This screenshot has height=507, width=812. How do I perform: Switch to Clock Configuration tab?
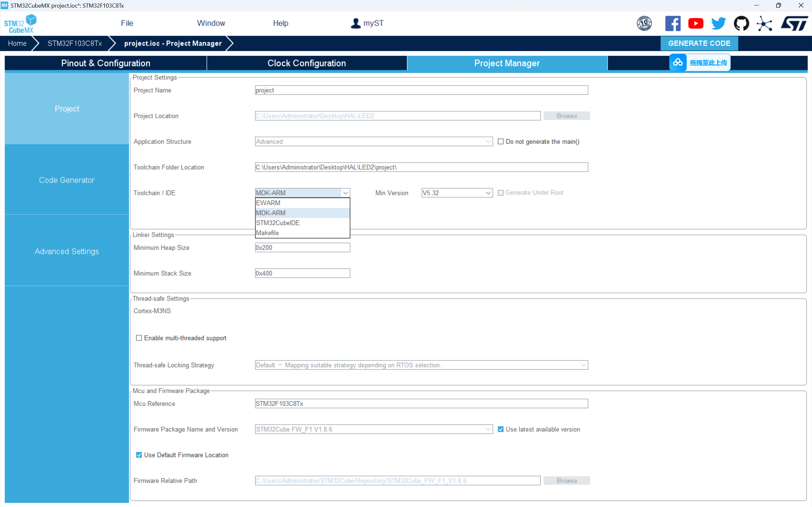[307, 63]
